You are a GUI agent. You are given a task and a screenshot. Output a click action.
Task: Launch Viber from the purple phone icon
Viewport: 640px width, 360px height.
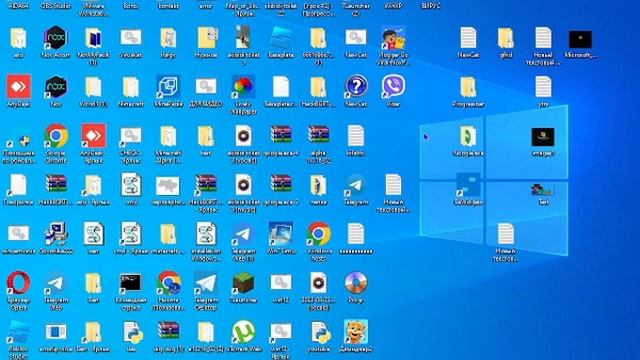click(393, 86)
